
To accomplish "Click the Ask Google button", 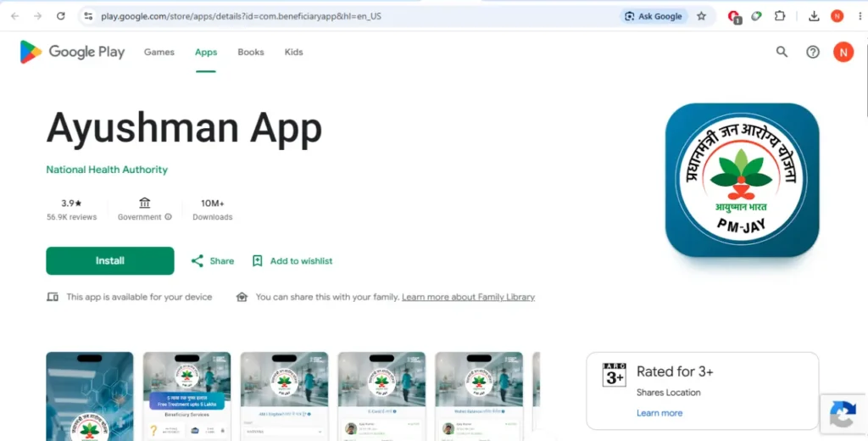I will (x=654, y=16).
